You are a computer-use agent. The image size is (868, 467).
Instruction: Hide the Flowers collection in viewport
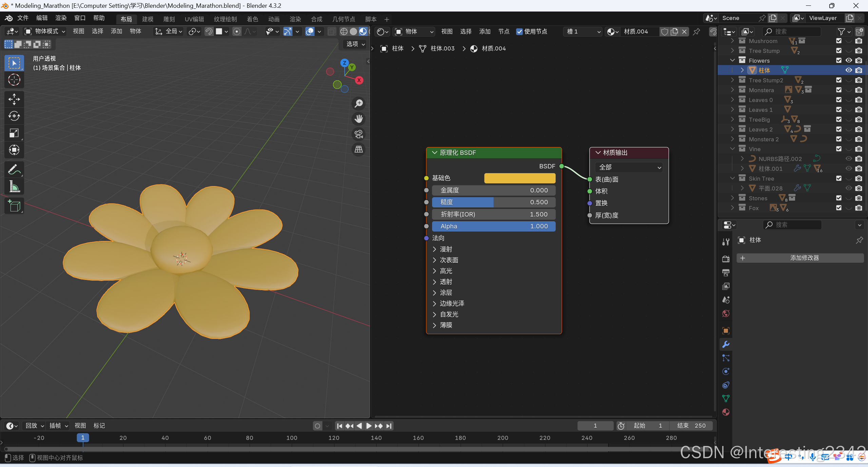(x=849, y=60)
